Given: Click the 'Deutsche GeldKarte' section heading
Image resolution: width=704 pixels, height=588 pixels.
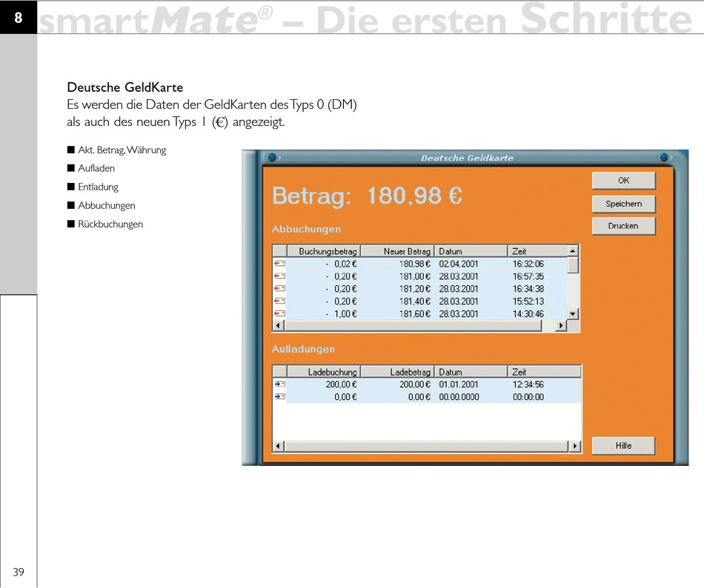Looking at the screenshot, I should click(124, 87).
